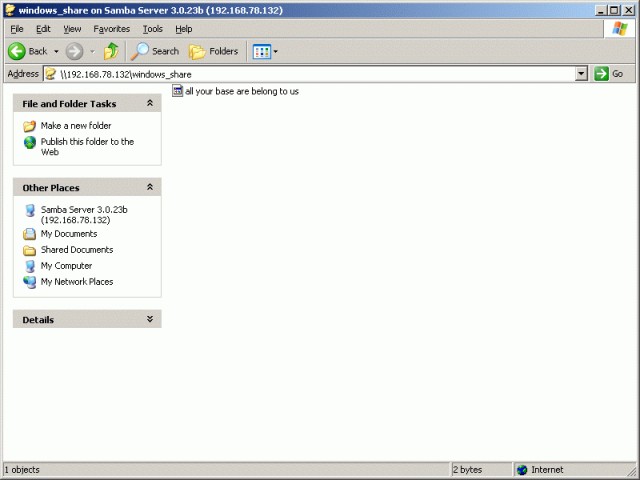Click the '1 objects' status text

[x=22, y=470]
